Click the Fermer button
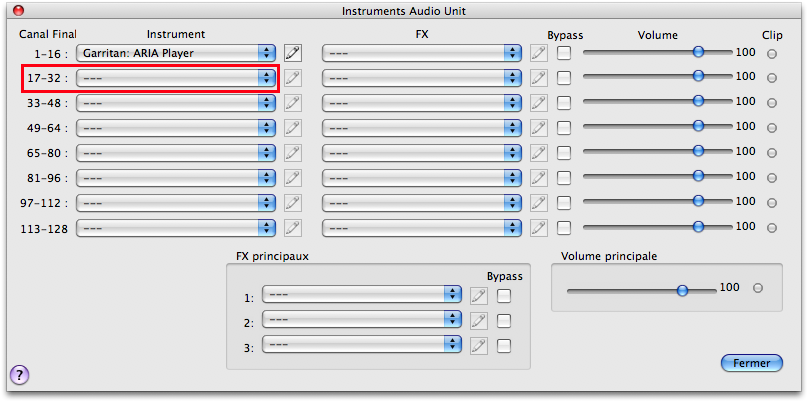 tap(751, 363)
